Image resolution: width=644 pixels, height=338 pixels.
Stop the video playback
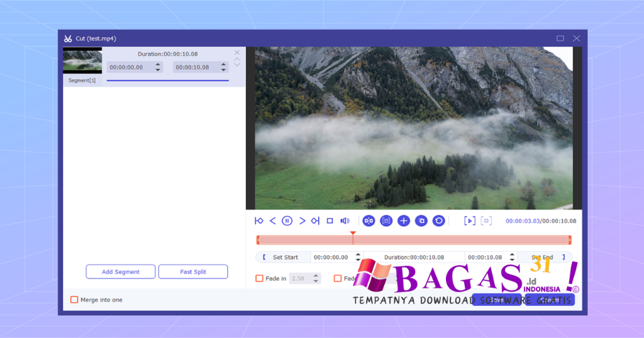pos(330,221)
